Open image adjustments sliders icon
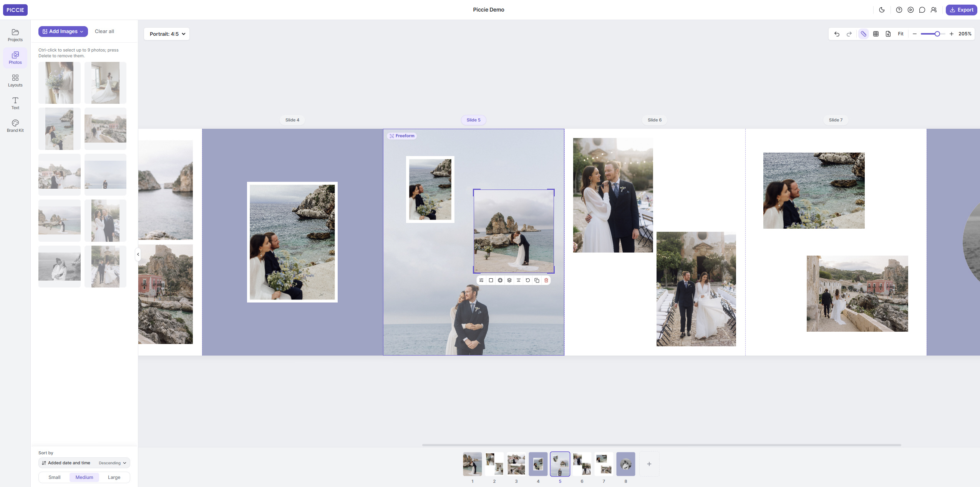Screen dimensions: 980x487 pos(481,280)
